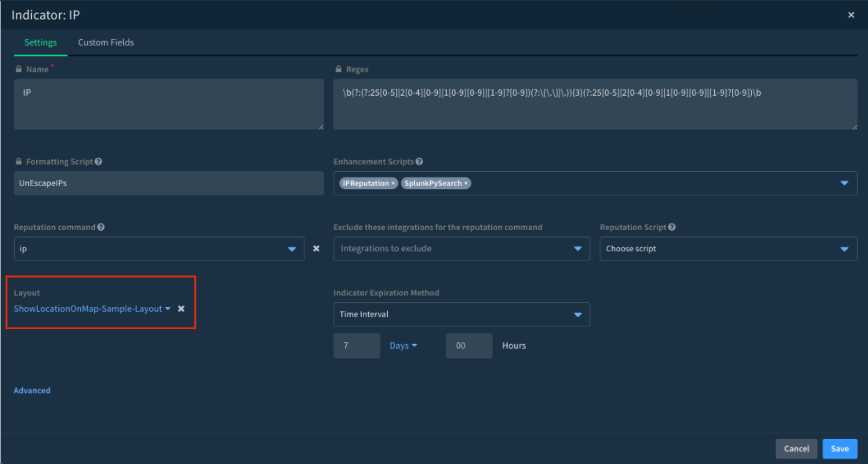Save the indicator settings
868x464 pixels.
point(840,449)
